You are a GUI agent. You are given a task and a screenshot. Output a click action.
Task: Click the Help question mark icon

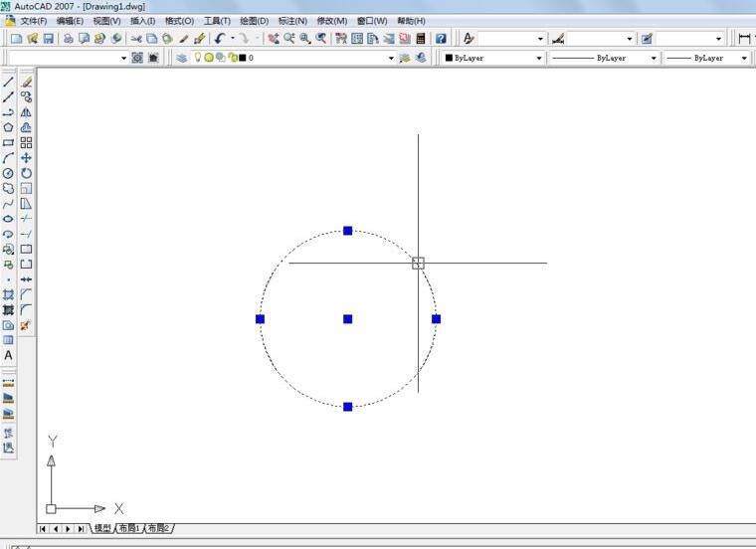coord(441,39)
